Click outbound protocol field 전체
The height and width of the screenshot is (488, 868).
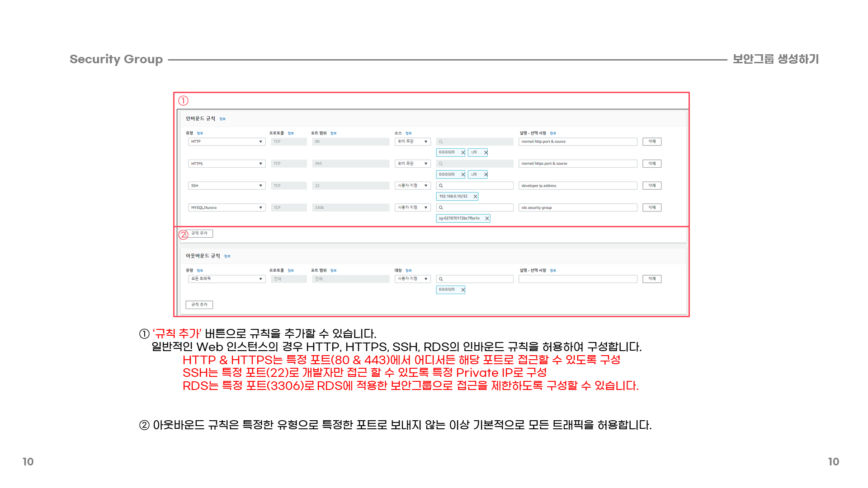coord(289,279)
